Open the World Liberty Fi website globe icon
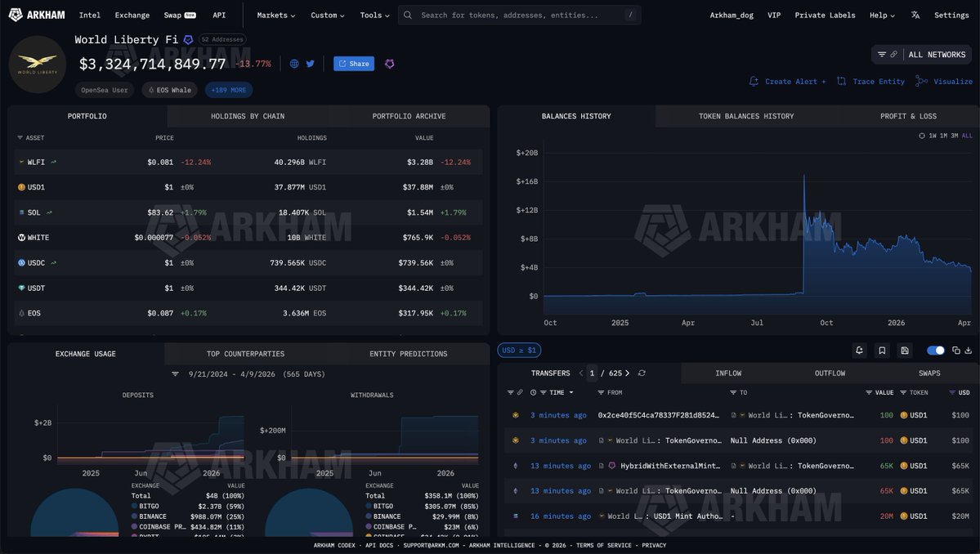Viewport: 980px width, 554px height. coord(293,64)
